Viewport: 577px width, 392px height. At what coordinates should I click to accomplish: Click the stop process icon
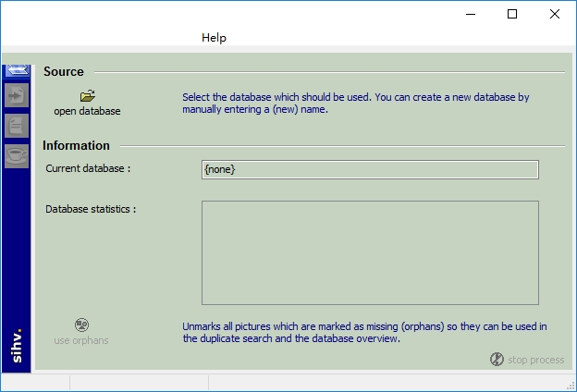(497, 359)
